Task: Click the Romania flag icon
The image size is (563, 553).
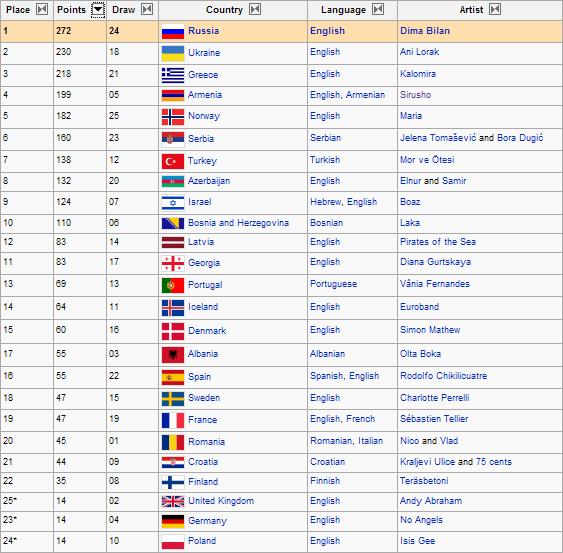Action: pyautogui.click(x=173, y=442)
